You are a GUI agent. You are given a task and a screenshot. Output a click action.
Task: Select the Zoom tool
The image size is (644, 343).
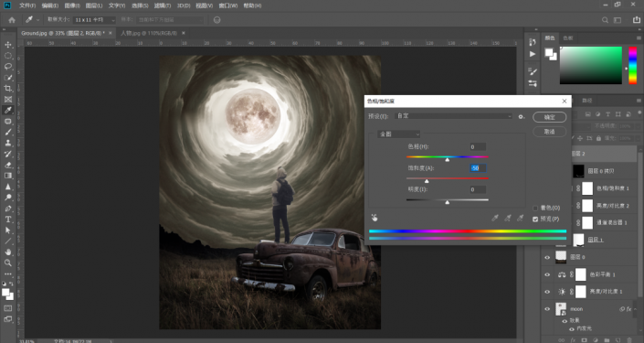(8, 263)
